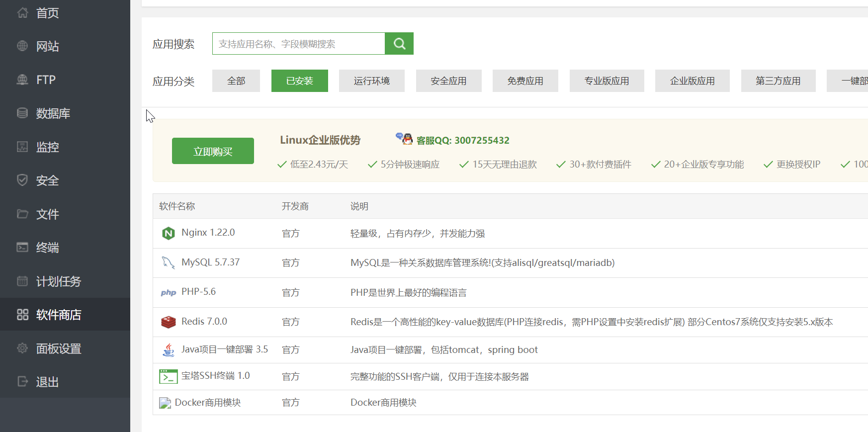The height and width of the screenshot is (432, 868).
Task: Open MySQL 5.7.37 software name
Action: 211,262
